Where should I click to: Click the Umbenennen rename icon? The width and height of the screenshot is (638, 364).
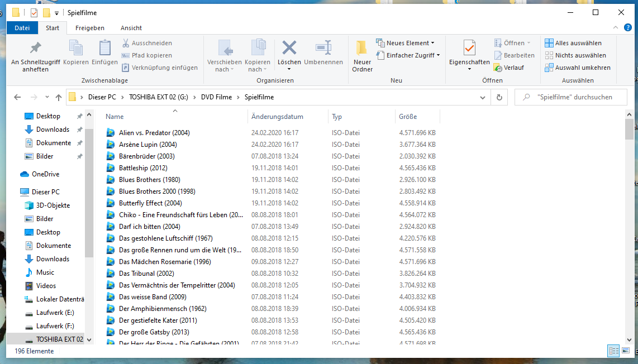tap(323, 47)
